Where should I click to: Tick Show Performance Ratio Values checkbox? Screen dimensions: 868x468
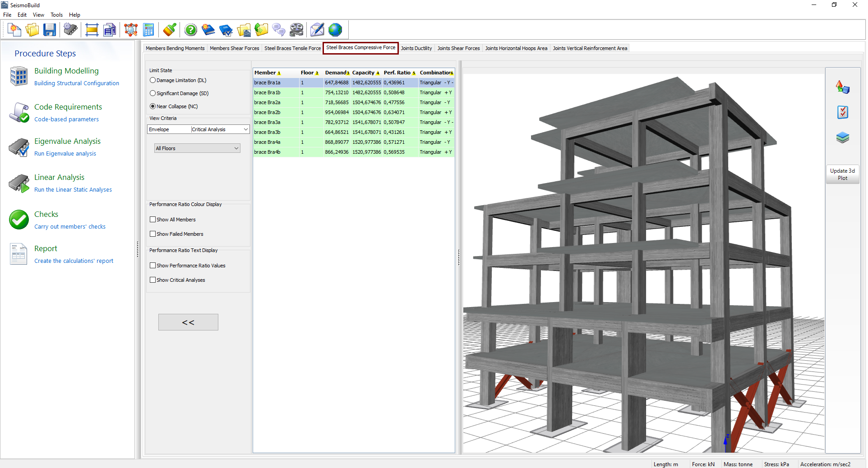pos(153,266)
